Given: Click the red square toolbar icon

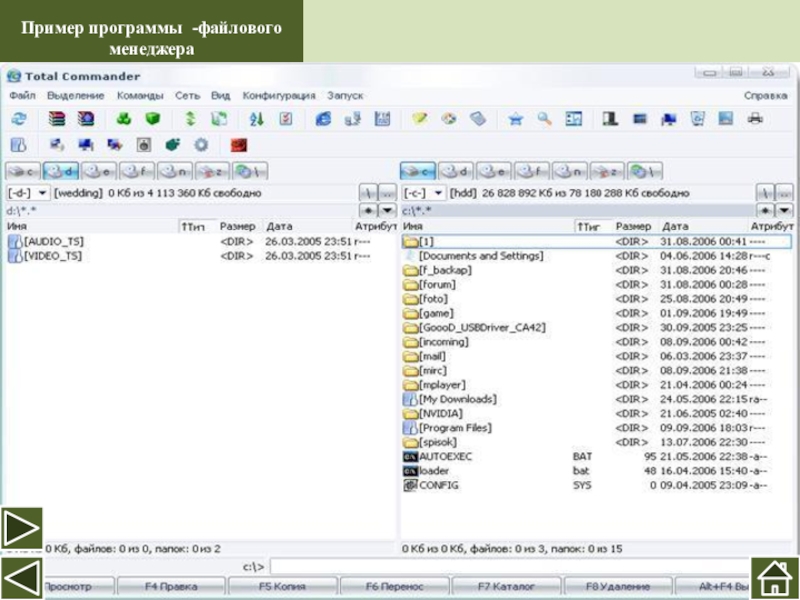Looking at the screenshot, I should (239, 145).
